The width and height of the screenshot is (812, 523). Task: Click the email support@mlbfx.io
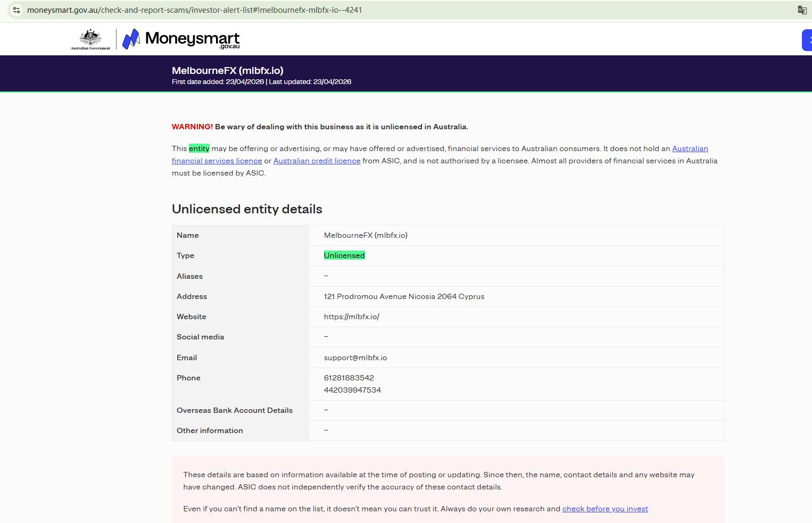(x=355, y=358)
